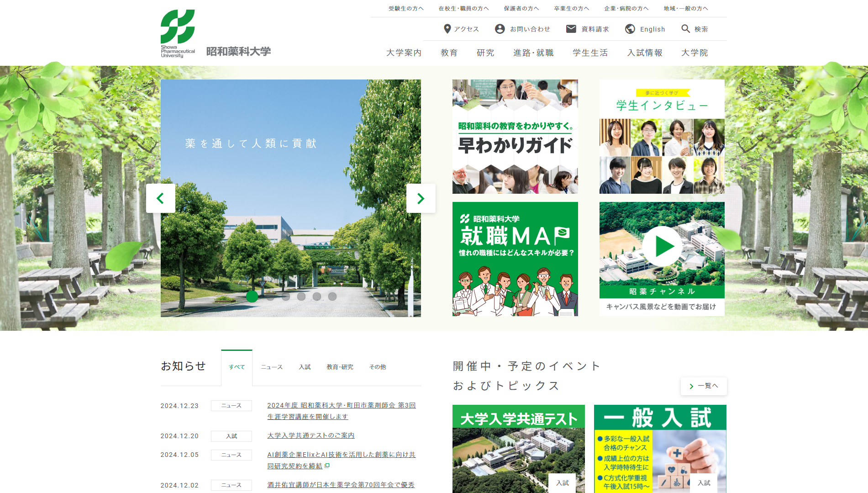Screen dimensions: 868x493
Task: Click the お知らせ heading
Action: pyautogui.click(x=184, y=366)
